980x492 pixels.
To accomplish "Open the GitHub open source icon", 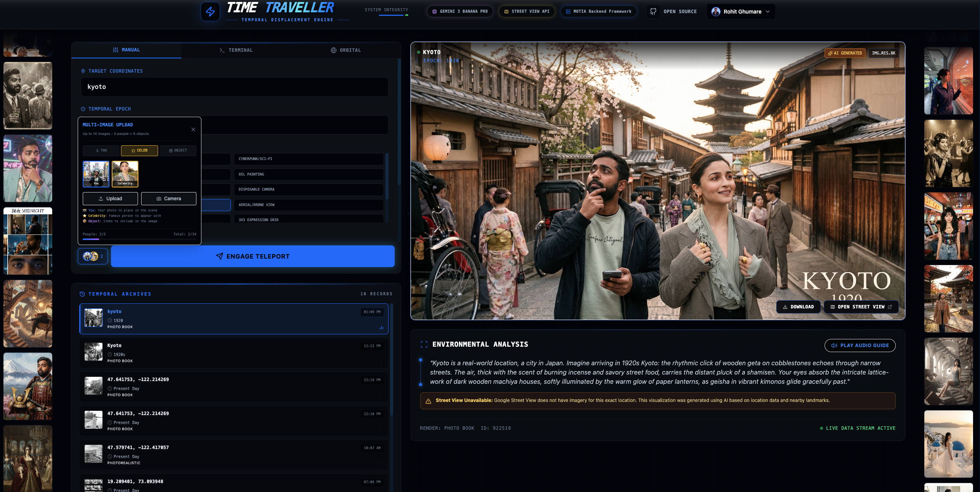I will click(x=653, y=12).
